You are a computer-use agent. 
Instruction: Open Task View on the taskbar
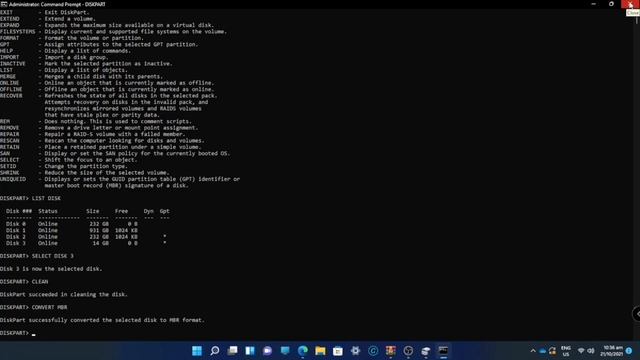click(x=232, y=351)
